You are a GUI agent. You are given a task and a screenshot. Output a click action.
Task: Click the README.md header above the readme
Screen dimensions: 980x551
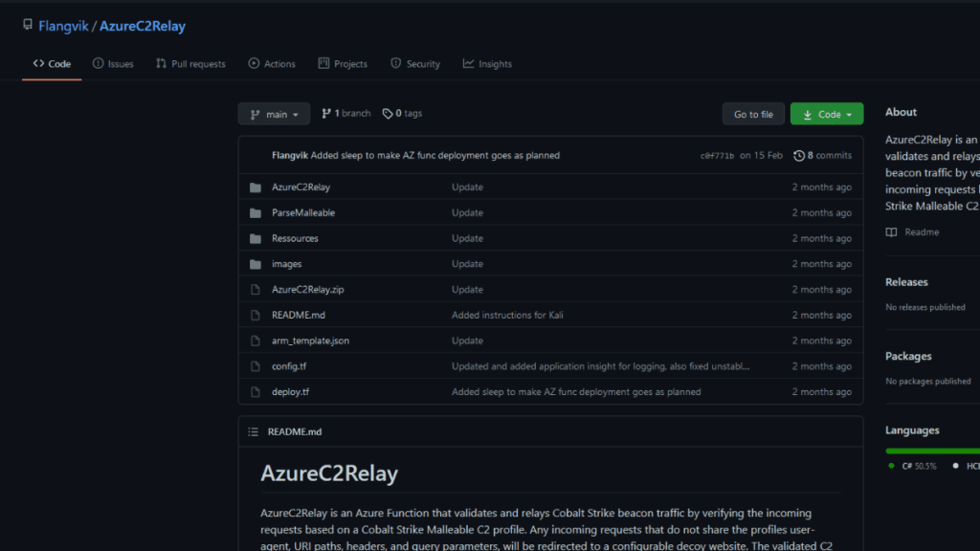point(295,431)
